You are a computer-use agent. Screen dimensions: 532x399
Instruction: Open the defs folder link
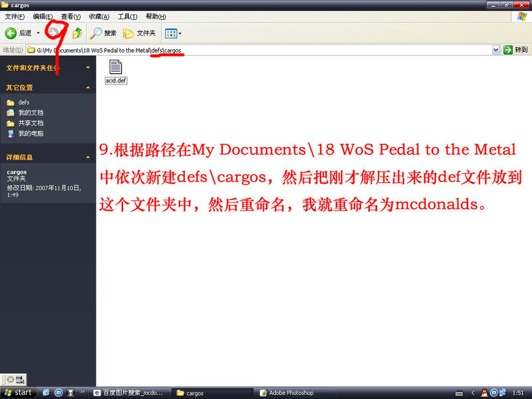coord(24,102)
